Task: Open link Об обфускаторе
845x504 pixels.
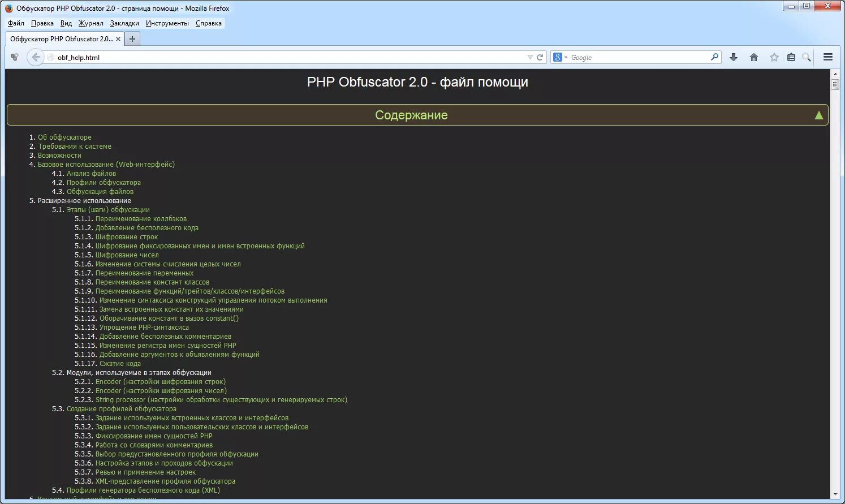Action: pos(64,137)
